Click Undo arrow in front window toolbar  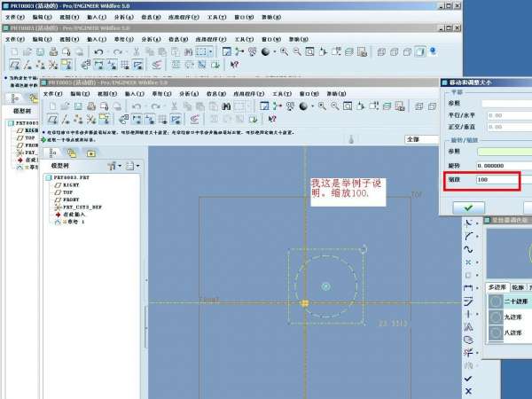pos(137,106)
